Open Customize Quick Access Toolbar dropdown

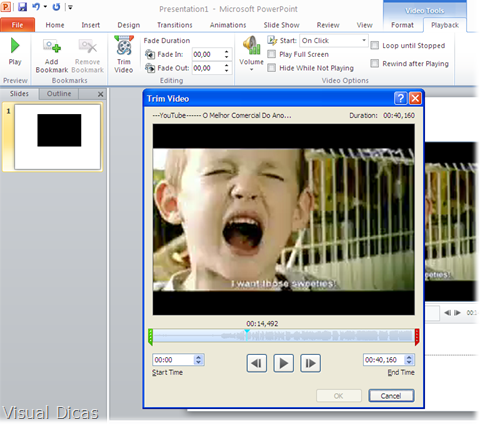click(70, 7)
